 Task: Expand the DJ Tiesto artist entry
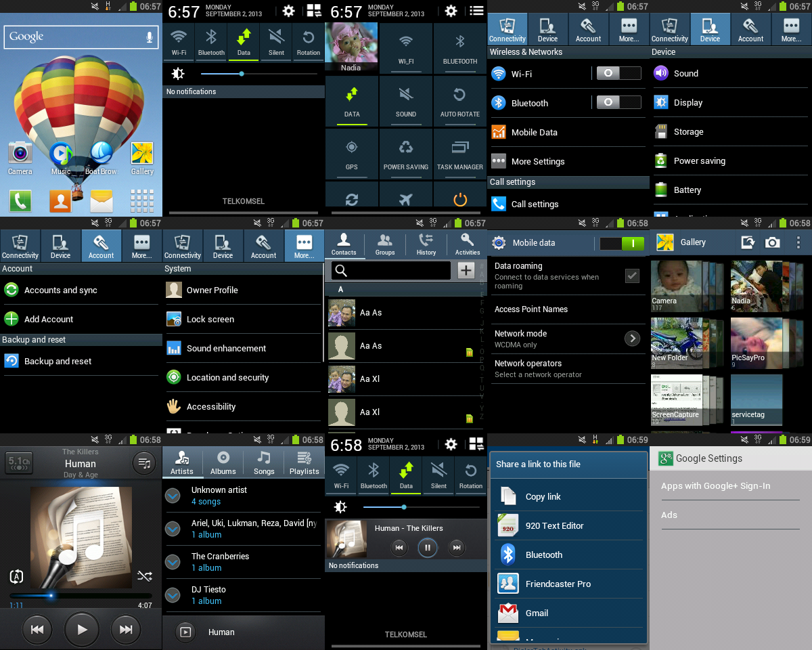(x=173, y=595)
